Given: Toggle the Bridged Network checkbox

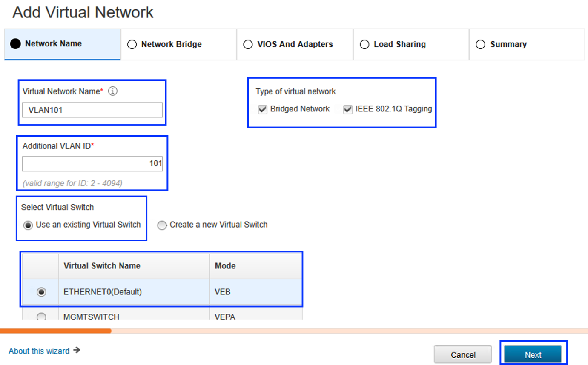Looking at the screenshot, I should pos(262,109).
